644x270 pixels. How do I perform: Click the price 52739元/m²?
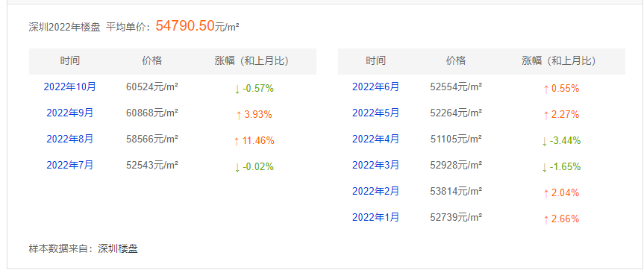[456, 217]
